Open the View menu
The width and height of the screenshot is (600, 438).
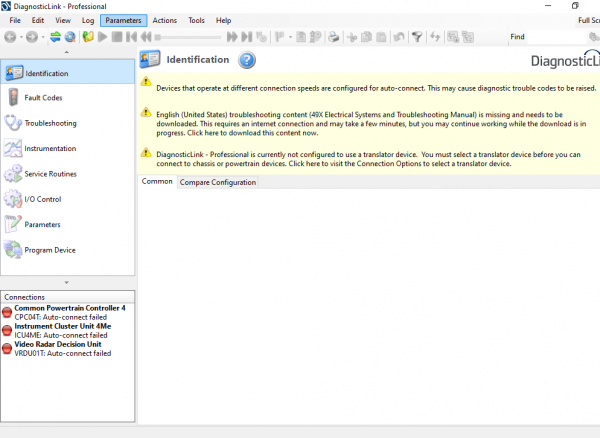(63, 21)
